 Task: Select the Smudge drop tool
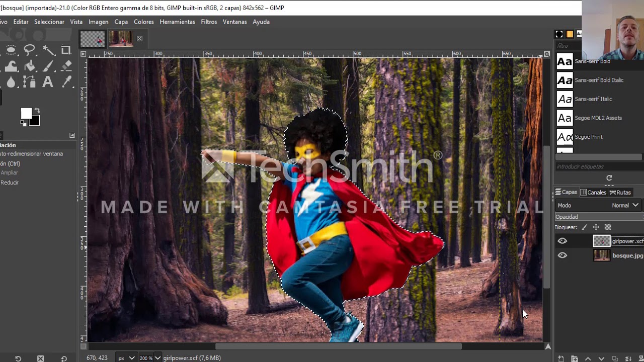[x=11, y=82]
